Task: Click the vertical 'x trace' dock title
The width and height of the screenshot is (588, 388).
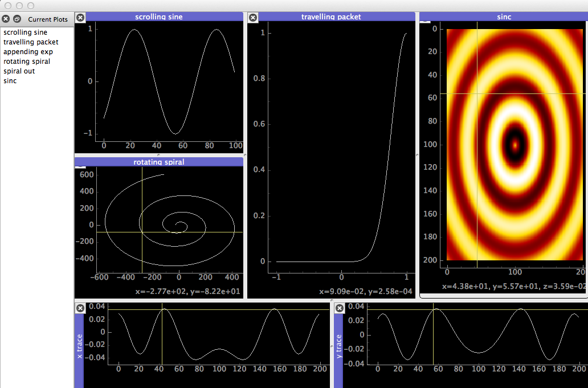Action: pyautogui.click(x=79, y=347)
